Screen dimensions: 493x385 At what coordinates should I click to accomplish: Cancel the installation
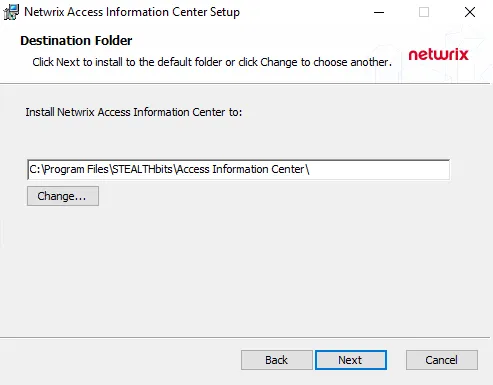(442, 360)
